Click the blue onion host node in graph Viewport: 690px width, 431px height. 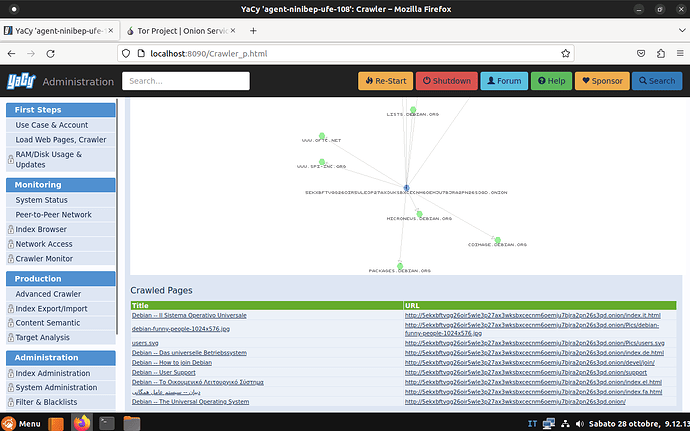(x=407, y=188)
